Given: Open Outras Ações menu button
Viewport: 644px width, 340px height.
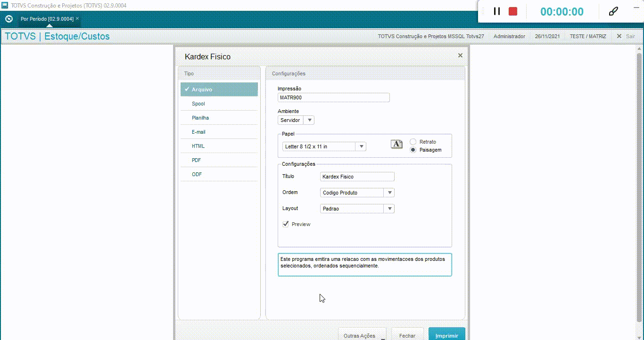Looking at the screenshot, I should (x=362, y=334).
